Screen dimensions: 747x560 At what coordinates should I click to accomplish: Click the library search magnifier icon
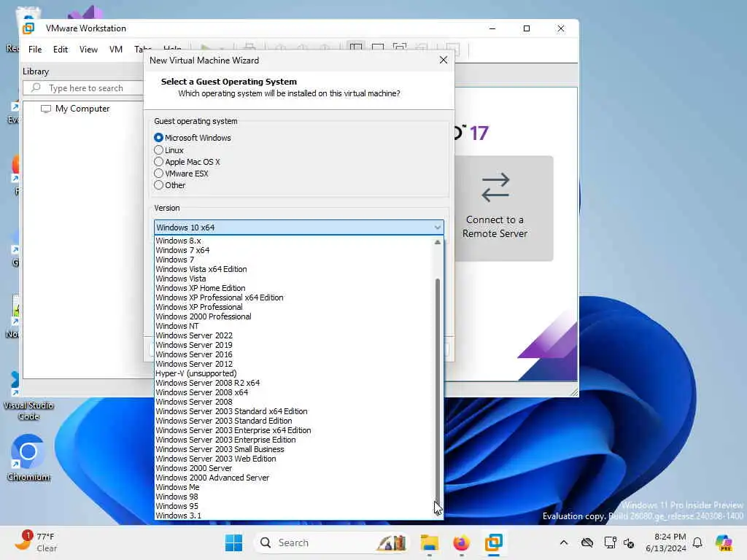coord(36,87)
